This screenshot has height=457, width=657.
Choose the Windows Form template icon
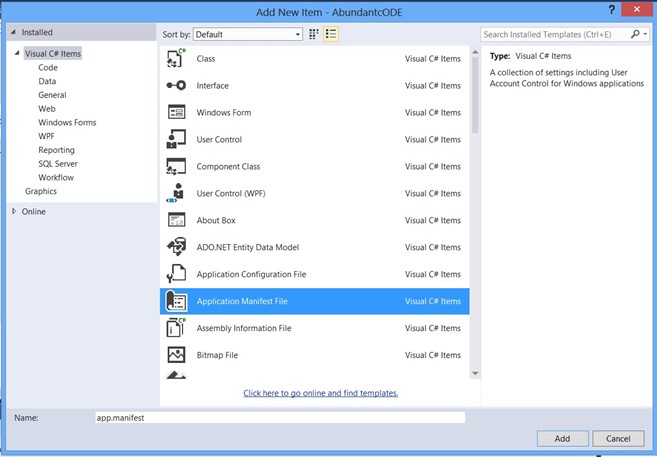click(176, 112)
